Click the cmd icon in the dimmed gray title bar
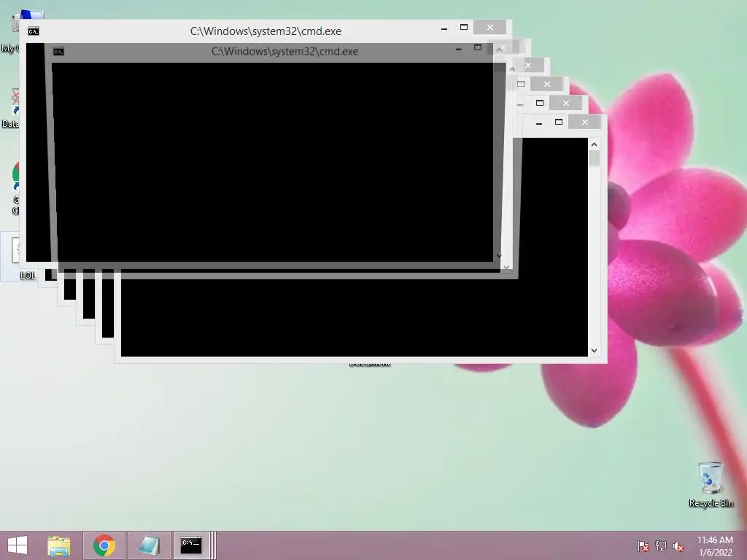 pyautogui.click(x=58, y=52)
